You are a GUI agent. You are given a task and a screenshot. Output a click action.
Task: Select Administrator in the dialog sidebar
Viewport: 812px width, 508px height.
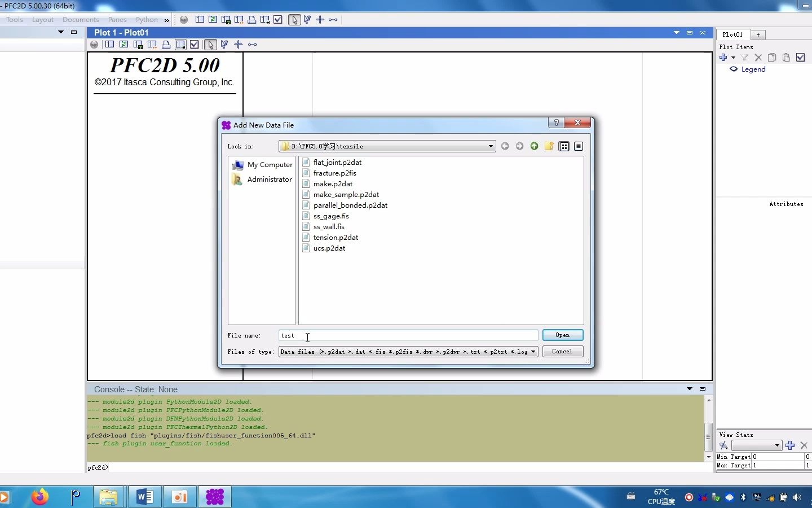262,179
